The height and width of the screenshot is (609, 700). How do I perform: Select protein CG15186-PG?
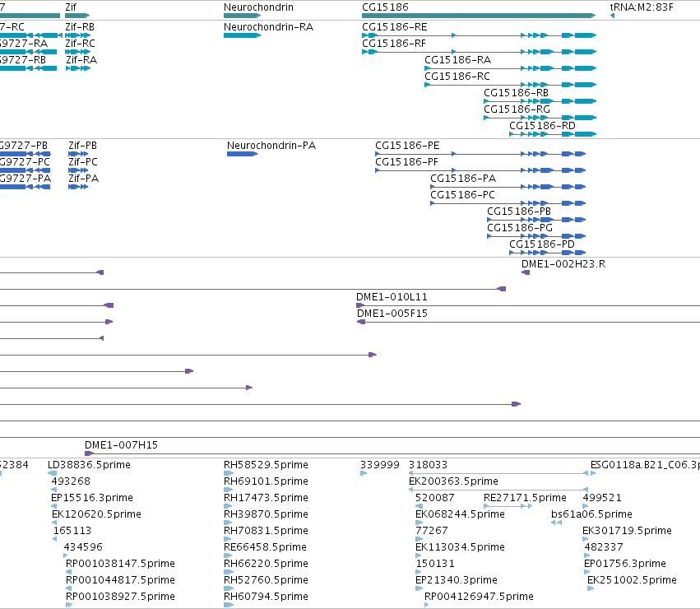520,228
